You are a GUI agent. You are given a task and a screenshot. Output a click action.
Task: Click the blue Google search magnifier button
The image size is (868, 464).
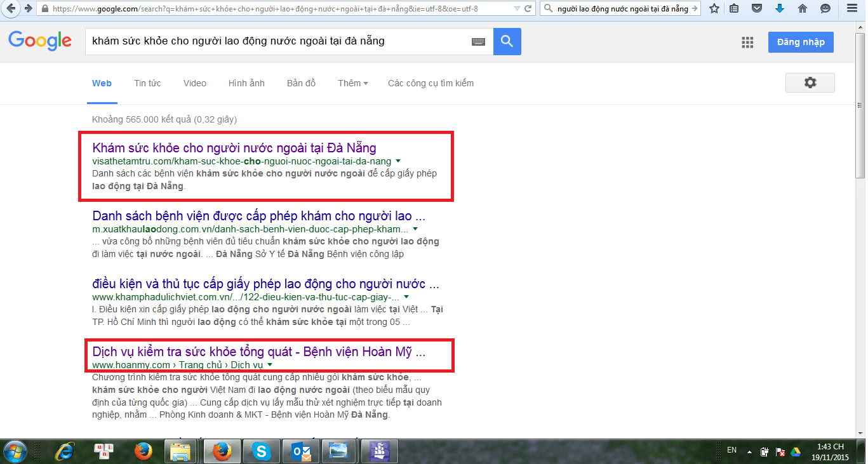[507, 41]
